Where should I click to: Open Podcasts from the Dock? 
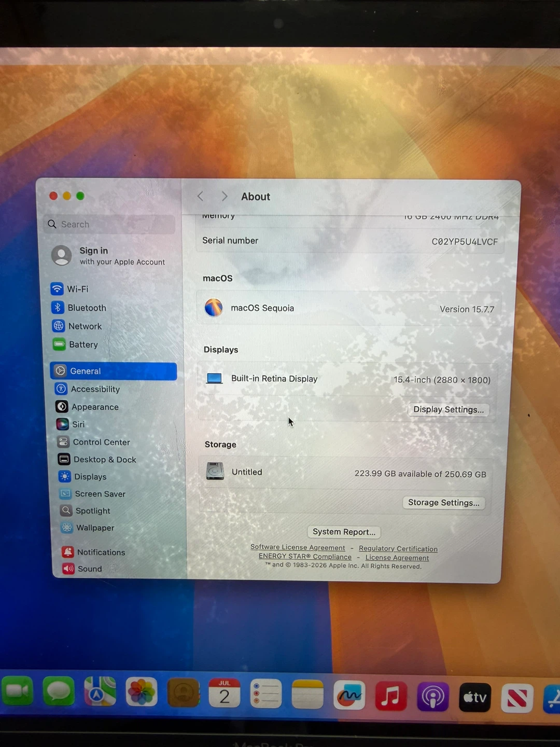(432, 696)
